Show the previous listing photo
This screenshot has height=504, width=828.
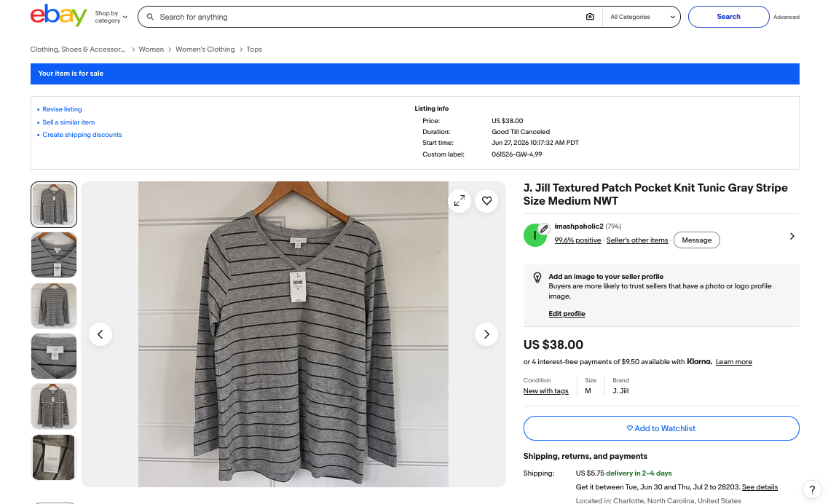100,334
